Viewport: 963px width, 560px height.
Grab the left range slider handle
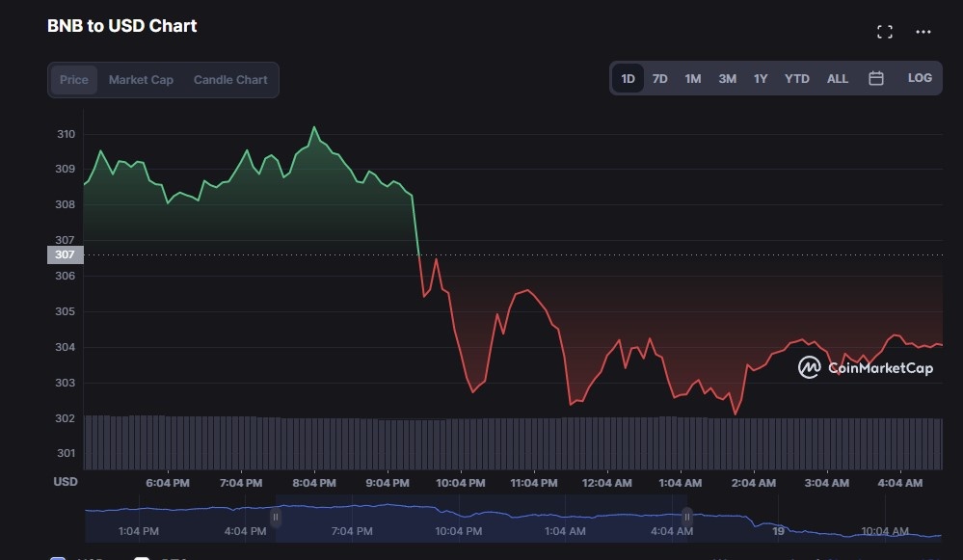pos(275,518)
